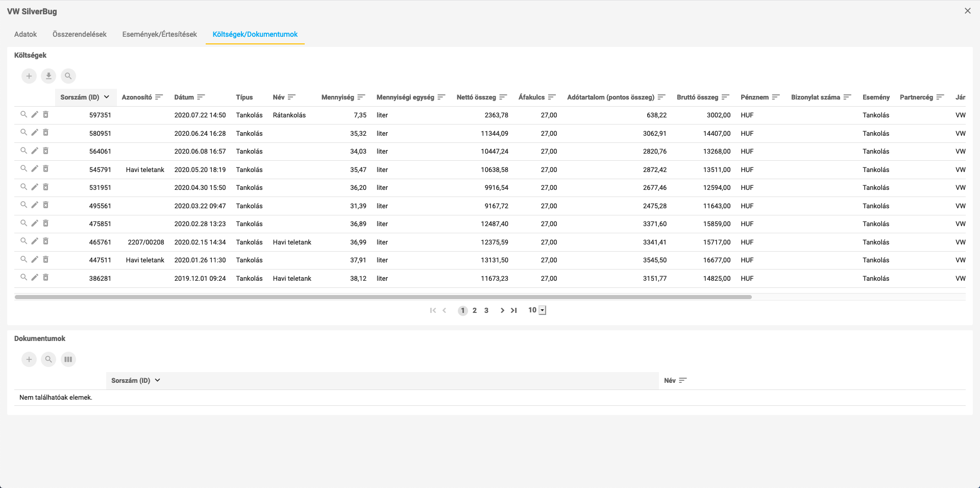The width and height of the screenshot is (980, 488).
Task: Click the add cost plus icon in Költségek
Action: [x=29, y=76]
